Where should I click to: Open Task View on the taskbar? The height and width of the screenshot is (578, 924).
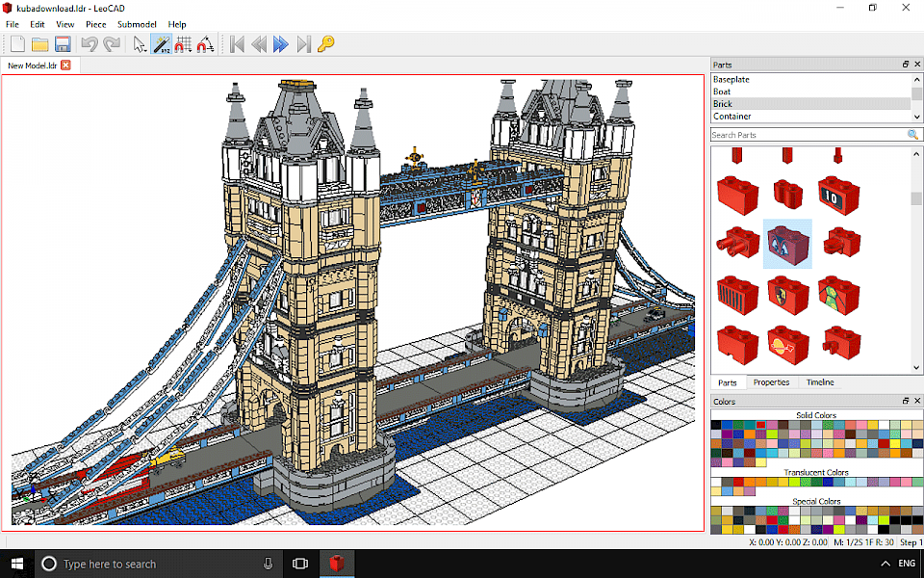click(300, 564)
